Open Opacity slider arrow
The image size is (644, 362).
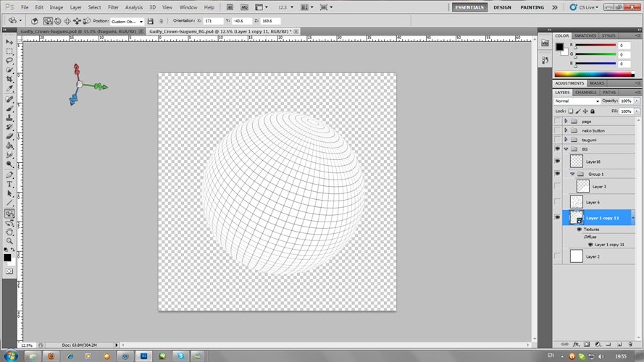pyautogui.click(x=637, y=101)
